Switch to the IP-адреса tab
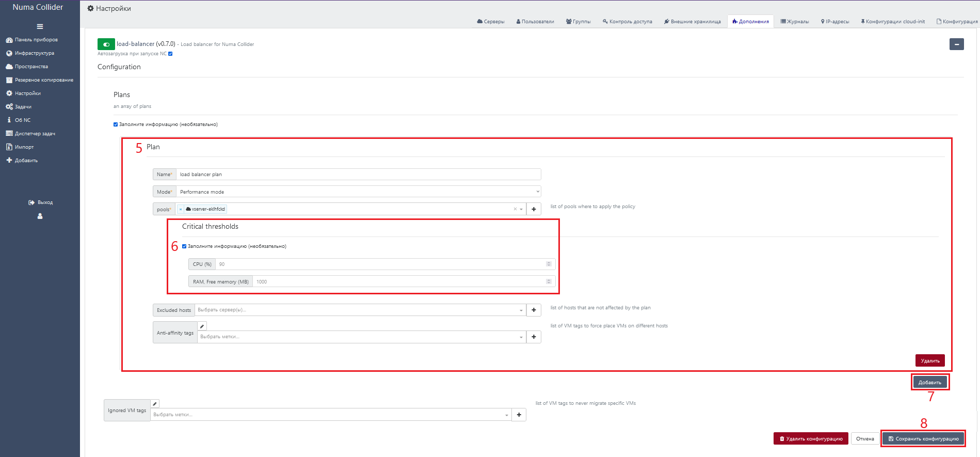The image size is (980, 457). pyautogui.click(x=835, y=22)
